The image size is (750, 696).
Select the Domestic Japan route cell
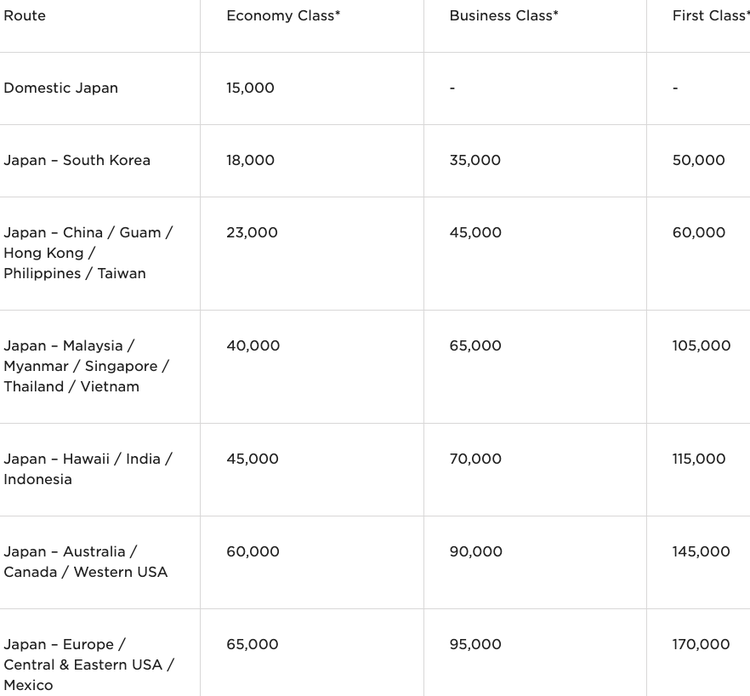pyautogui.click(x=61, y=88)
